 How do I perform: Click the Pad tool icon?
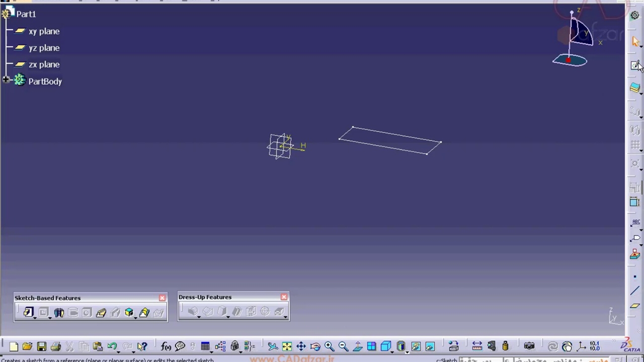click(x=28, y=313)
